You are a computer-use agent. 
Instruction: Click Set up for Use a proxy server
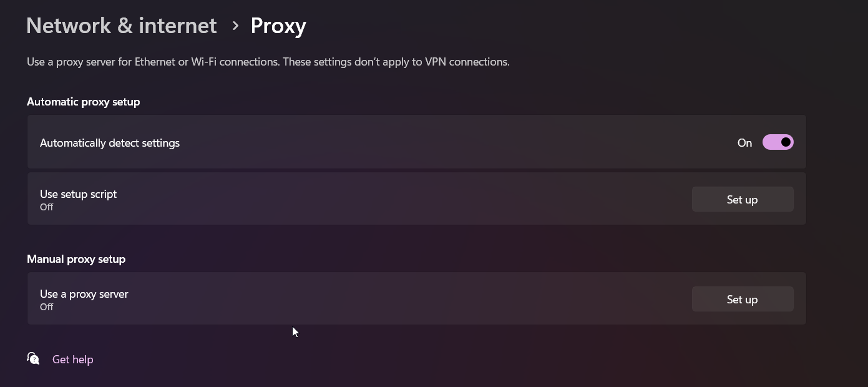(742, 300)
